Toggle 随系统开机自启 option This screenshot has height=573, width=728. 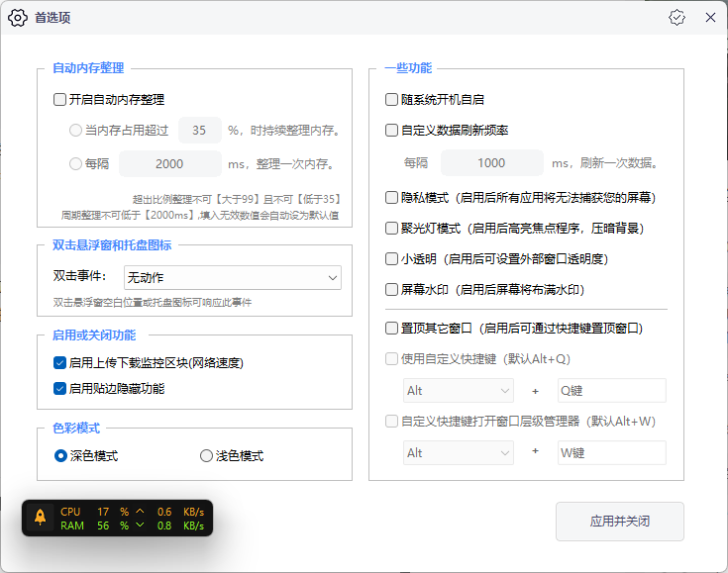click(x=391, y=100)
